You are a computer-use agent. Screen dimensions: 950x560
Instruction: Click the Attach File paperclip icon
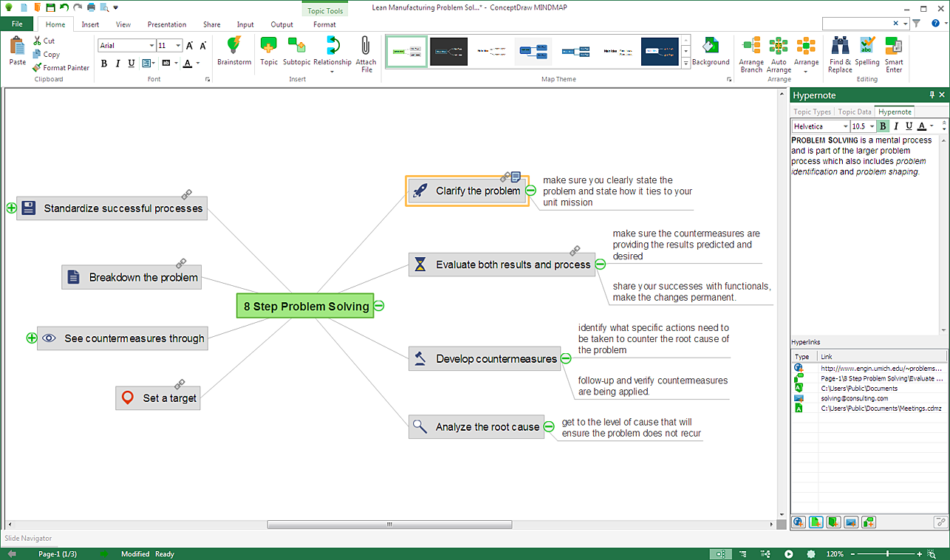[366, 47]
